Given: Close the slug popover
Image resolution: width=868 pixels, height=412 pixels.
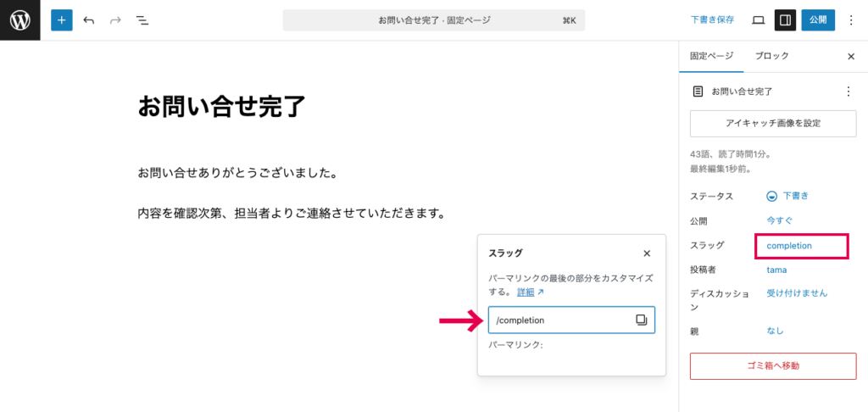Looking at the screenshot, I should pyautogui.click(x=647, y=253).
